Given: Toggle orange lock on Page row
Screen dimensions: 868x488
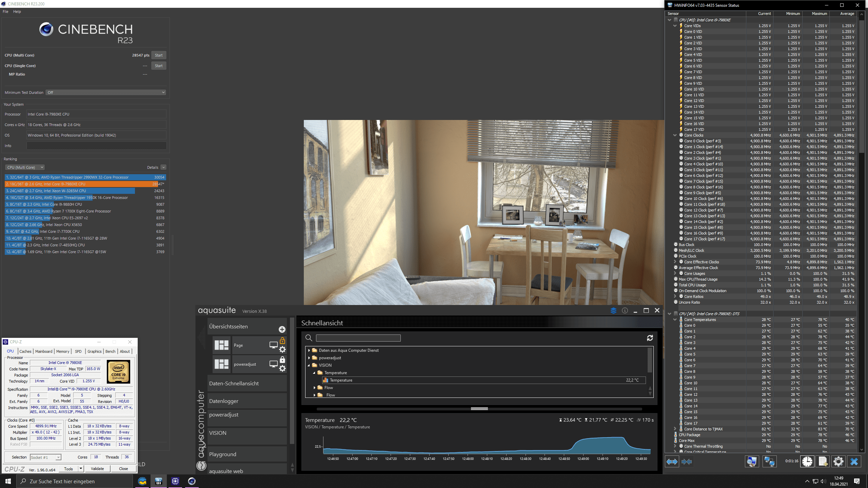Looking at the screenshot, I should tap(282, 341).
